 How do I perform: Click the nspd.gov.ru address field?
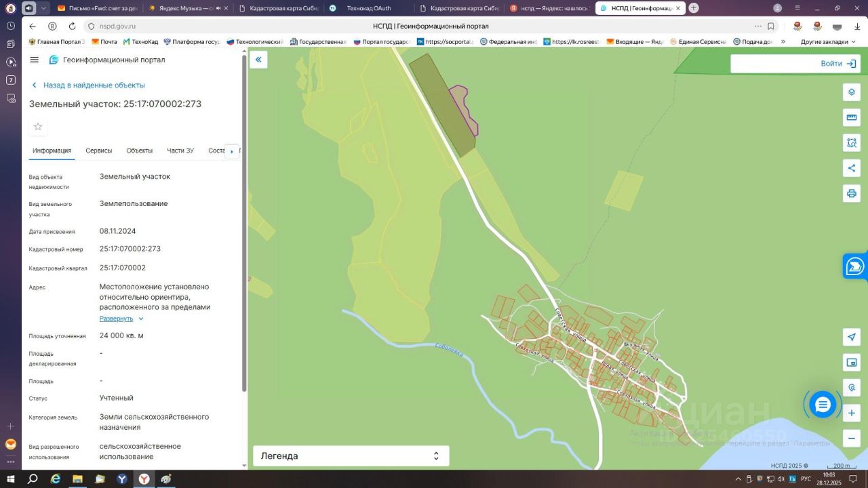pyautogui.click(x=118, y=26)
